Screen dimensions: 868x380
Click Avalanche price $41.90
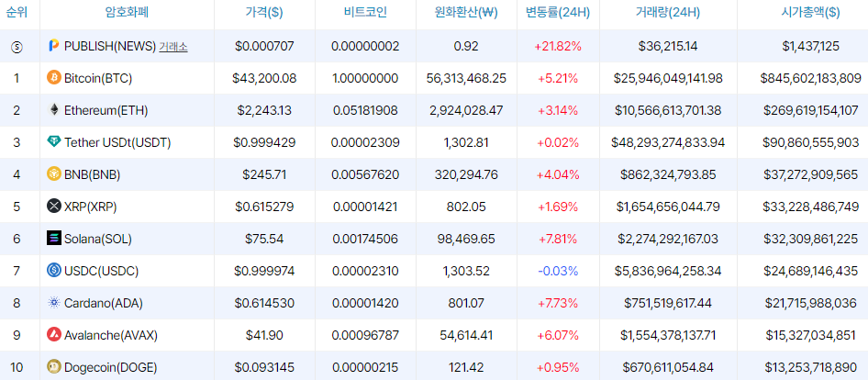pos(264,335)
